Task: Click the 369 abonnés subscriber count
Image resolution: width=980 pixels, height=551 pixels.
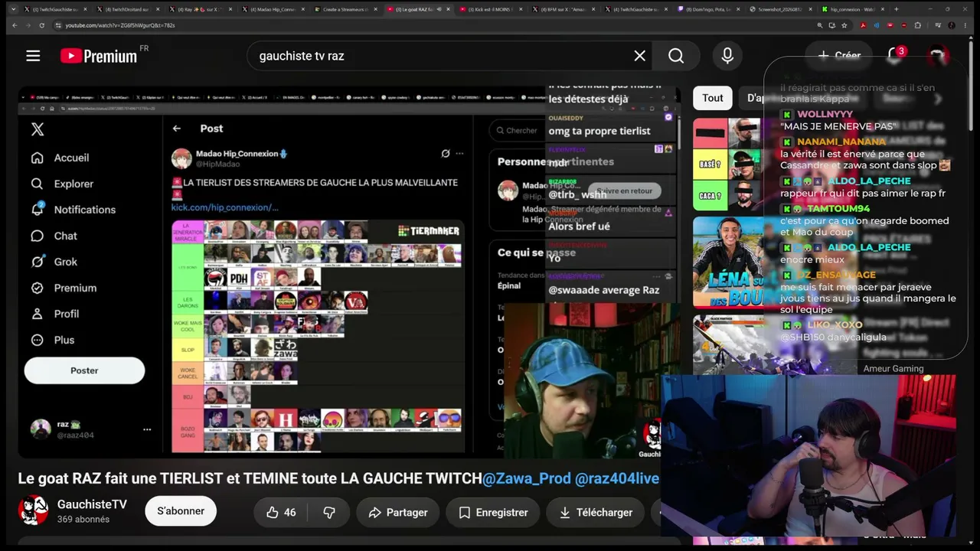Action: coord(83,520)
